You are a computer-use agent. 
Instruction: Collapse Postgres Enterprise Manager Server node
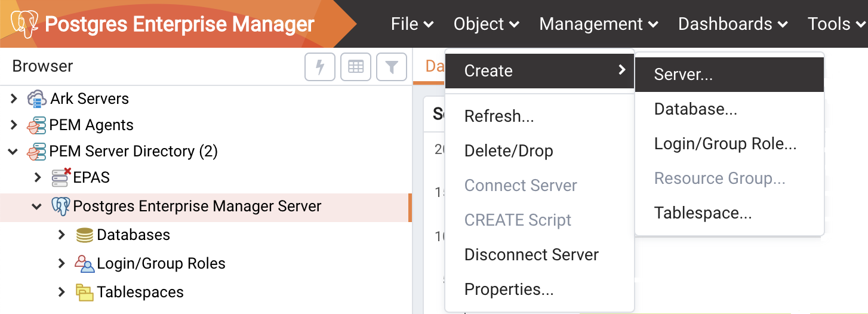(37, 207)
